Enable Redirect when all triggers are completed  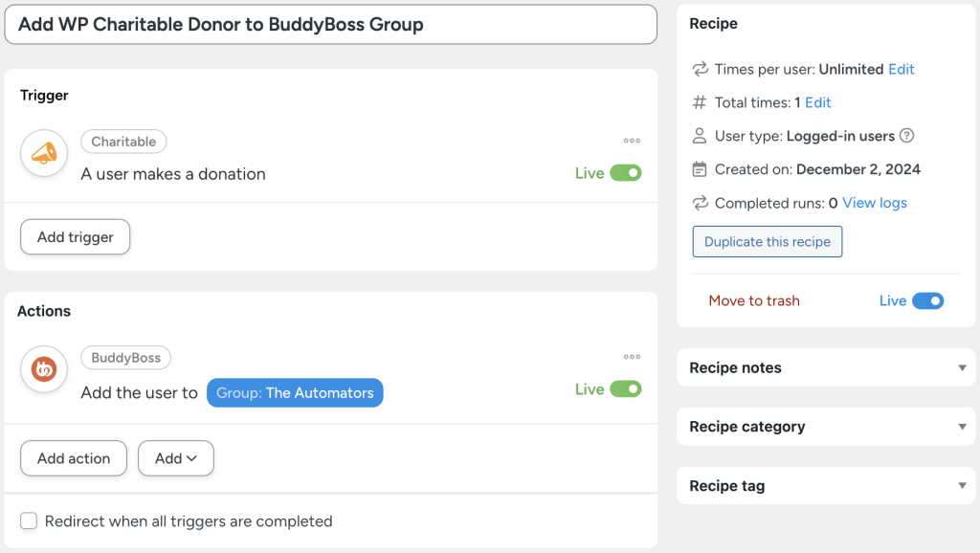[x=28, y=521]
